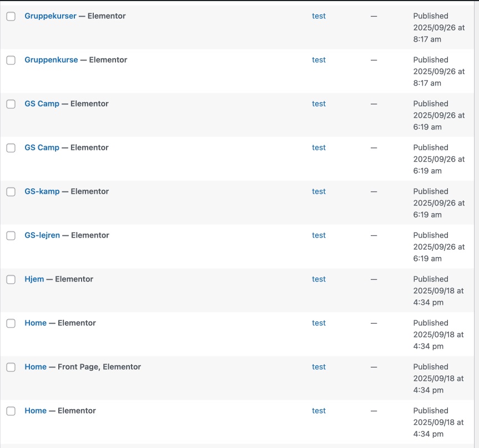
Task: Open the Gruppekurser page title link
Action: (51, 16)
